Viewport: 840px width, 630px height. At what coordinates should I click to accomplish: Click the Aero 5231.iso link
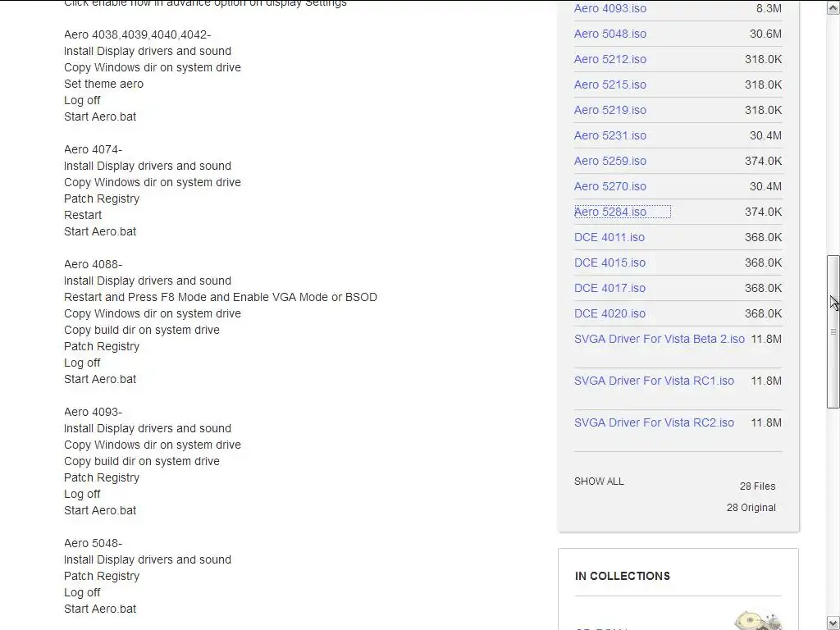[x=609, y=135]
